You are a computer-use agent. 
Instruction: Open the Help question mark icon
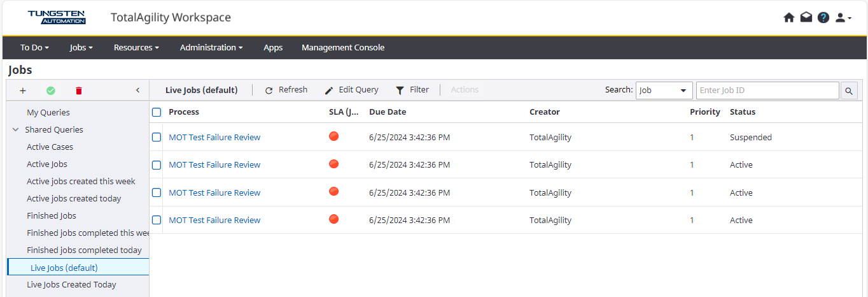pyautogui.click(x=823, y=18)
